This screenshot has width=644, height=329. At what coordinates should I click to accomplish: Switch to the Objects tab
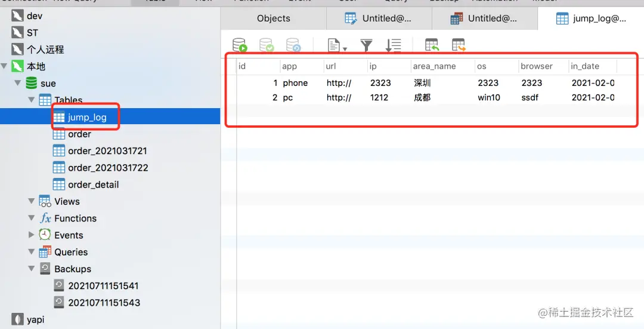click(x=274, y=18)
